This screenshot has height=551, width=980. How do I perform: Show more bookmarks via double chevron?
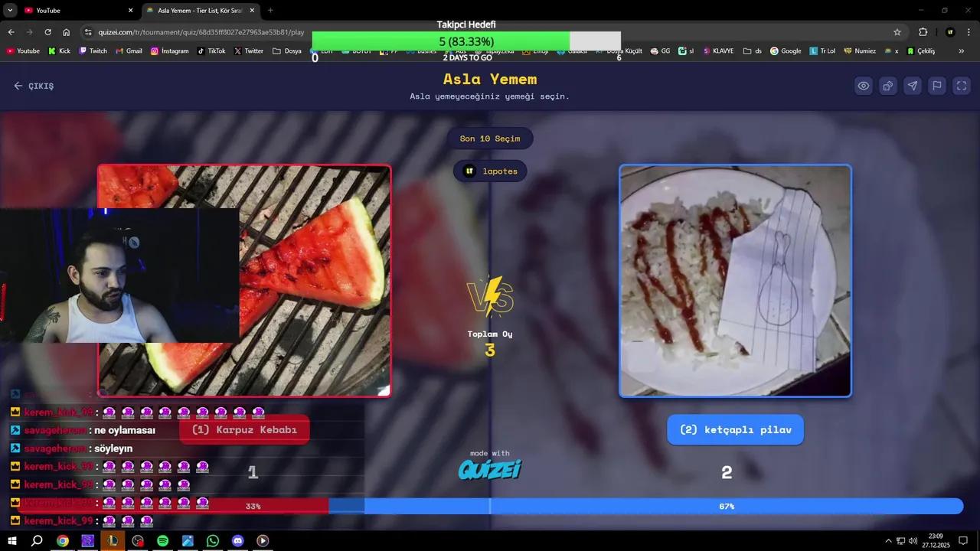point(962,51)
